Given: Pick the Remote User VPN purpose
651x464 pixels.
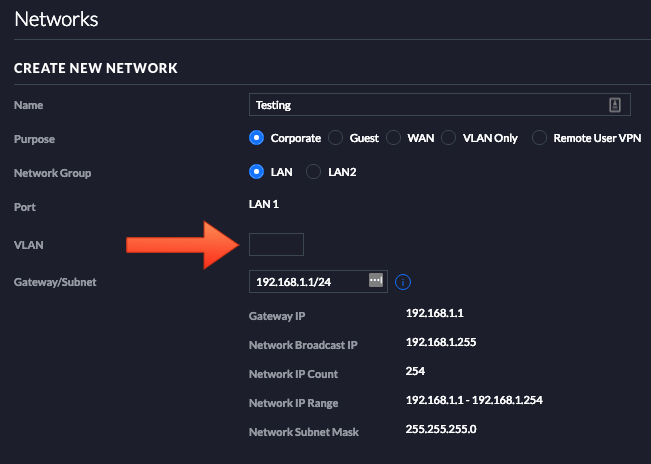Looking at the screenshot, I should (540, 138).
